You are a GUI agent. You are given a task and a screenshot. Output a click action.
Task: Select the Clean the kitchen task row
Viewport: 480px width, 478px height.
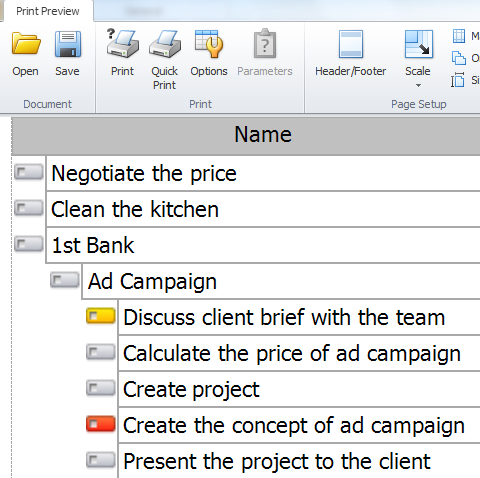coord(263,209)
